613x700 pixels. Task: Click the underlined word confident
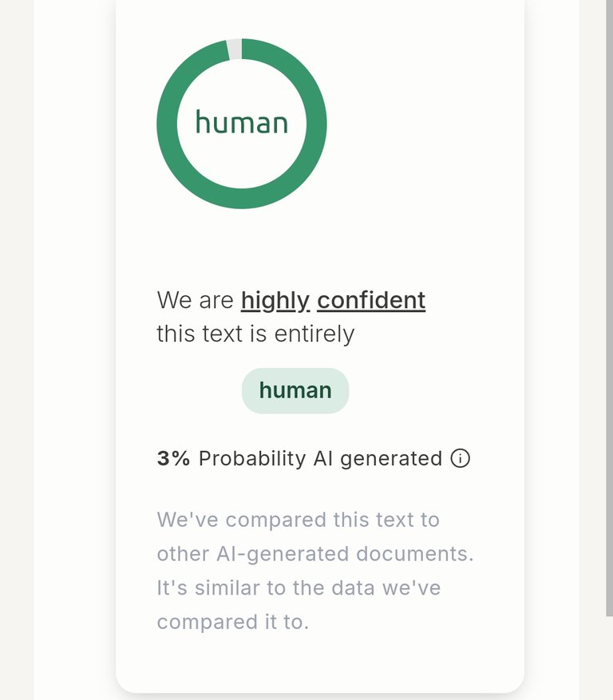[x=371, y=300]
